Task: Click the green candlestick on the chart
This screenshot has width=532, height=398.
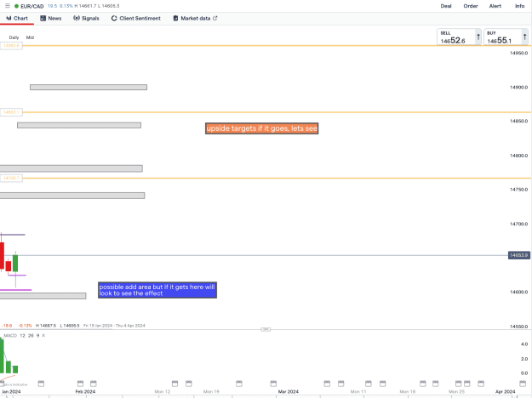Action: pyautogui.click(x=15, y=263)
